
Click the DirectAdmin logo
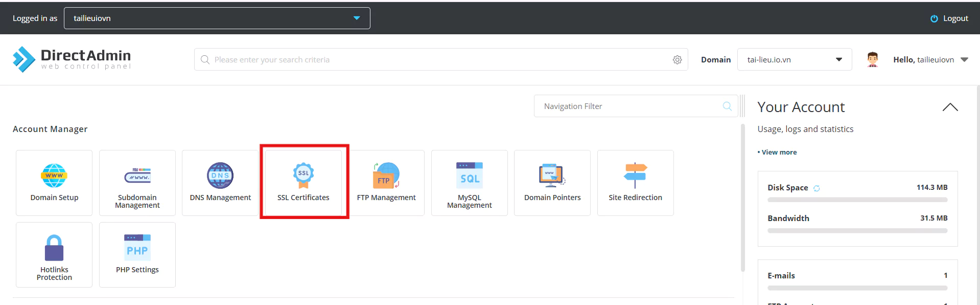72,59
